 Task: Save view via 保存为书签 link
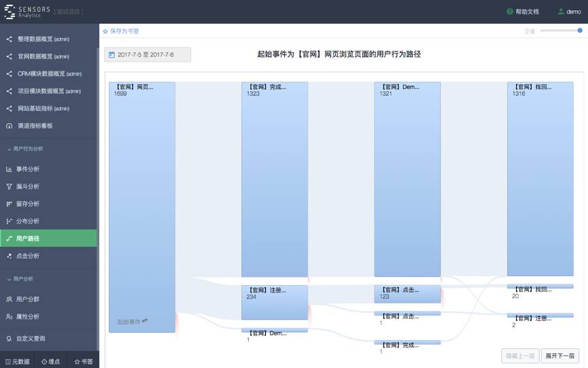coord(124,31)
